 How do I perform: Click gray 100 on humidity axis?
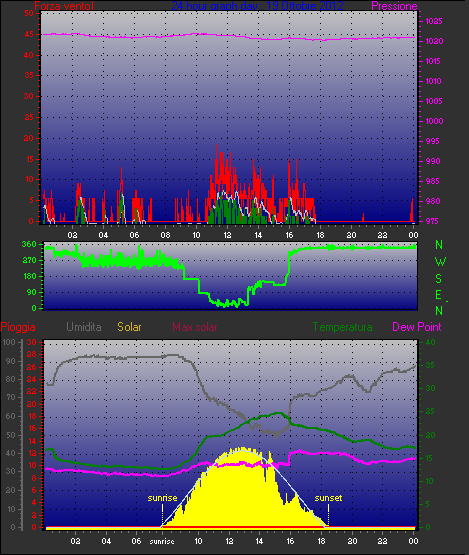tap(9, 342)
